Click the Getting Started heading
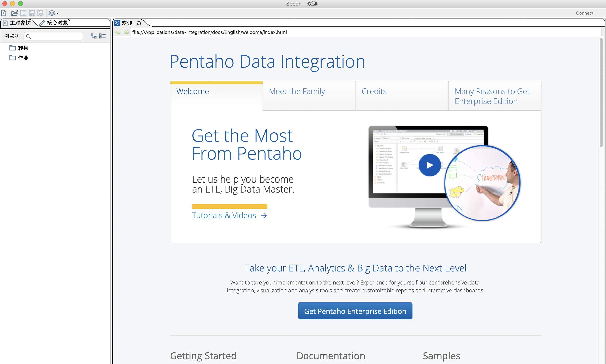This screenshot has width=606, height=364. coord(203,356)
